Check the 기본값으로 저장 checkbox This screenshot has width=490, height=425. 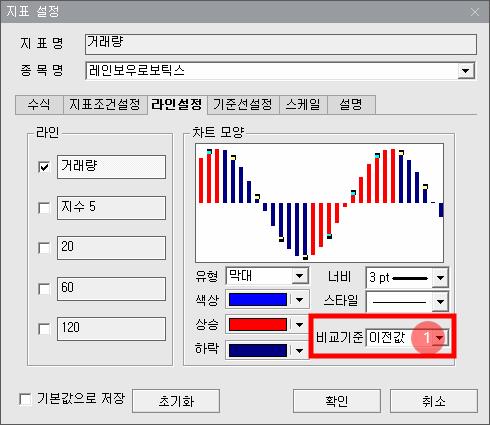click(x=25, y=399)
